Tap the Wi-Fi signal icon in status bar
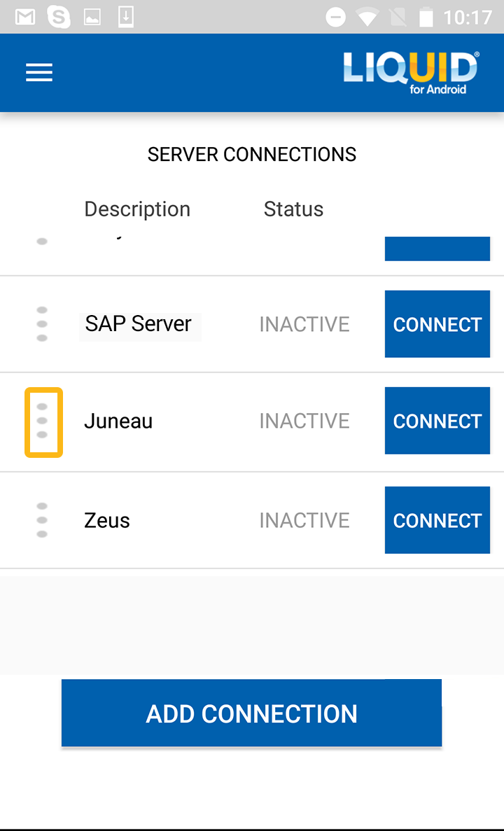The width and height of the screenshot is (504, 831). 365,17
